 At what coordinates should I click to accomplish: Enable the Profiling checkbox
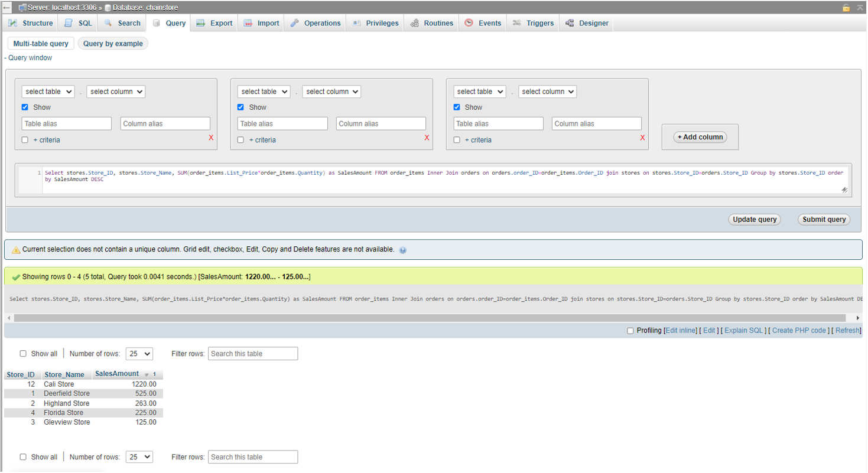point(630,331)
